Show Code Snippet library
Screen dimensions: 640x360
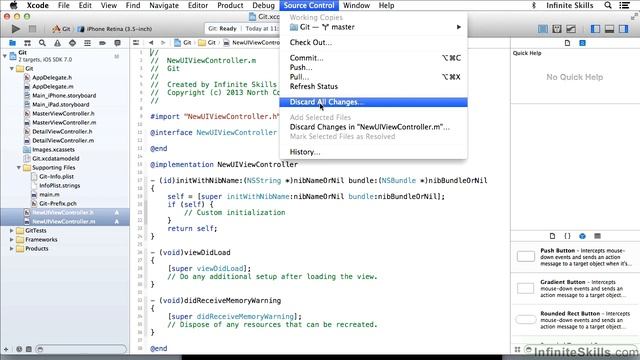click(567, 236)
